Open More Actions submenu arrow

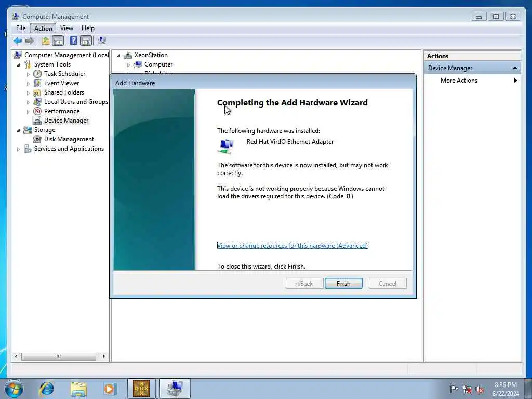(x=515, y=81)
